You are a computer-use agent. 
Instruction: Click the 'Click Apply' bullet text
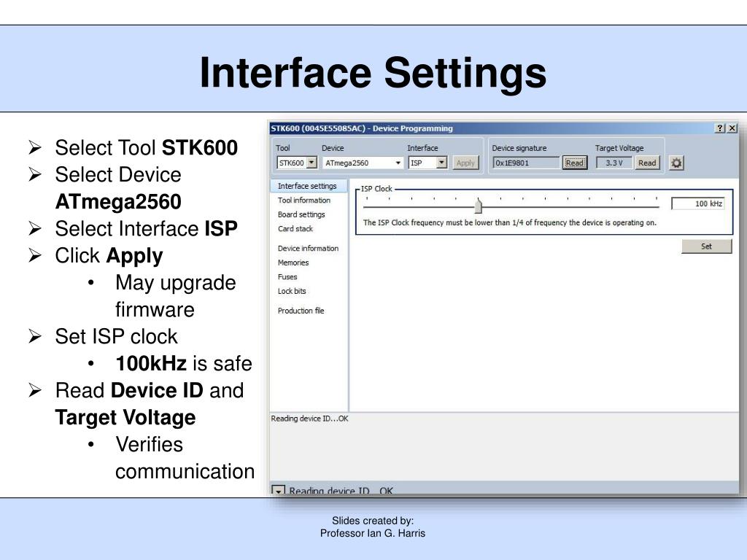[109, 256]
